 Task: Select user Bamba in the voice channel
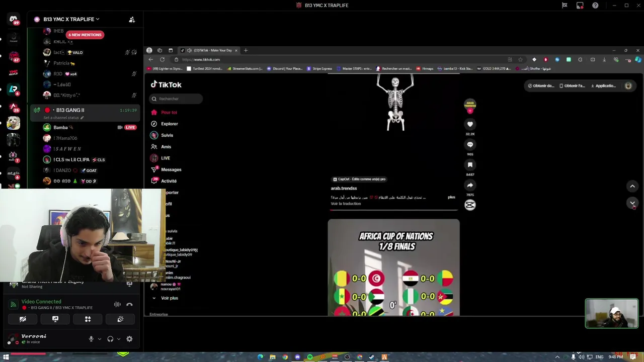60,127
